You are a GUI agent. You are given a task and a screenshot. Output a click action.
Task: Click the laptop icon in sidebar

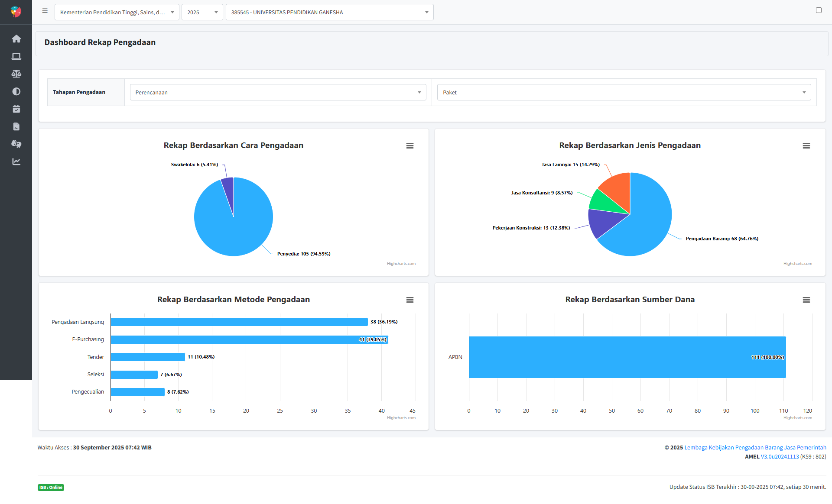click(x=16, y=56)
